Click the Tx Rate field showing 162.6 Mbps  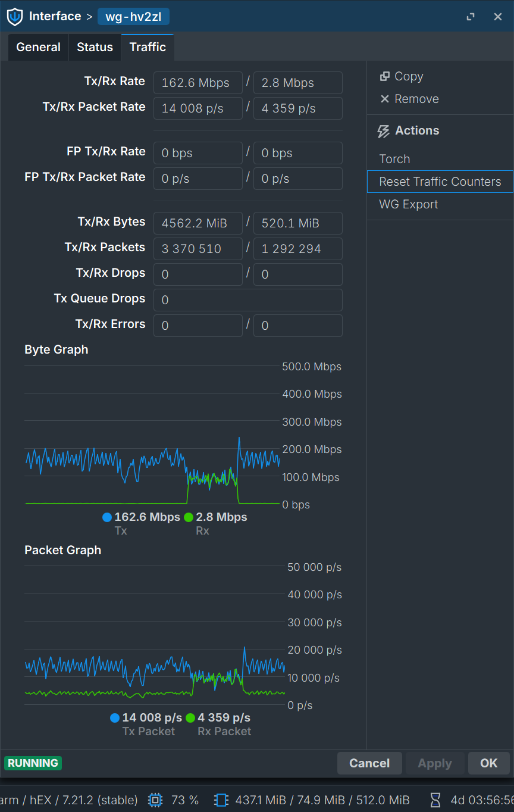tap(198, 83)
